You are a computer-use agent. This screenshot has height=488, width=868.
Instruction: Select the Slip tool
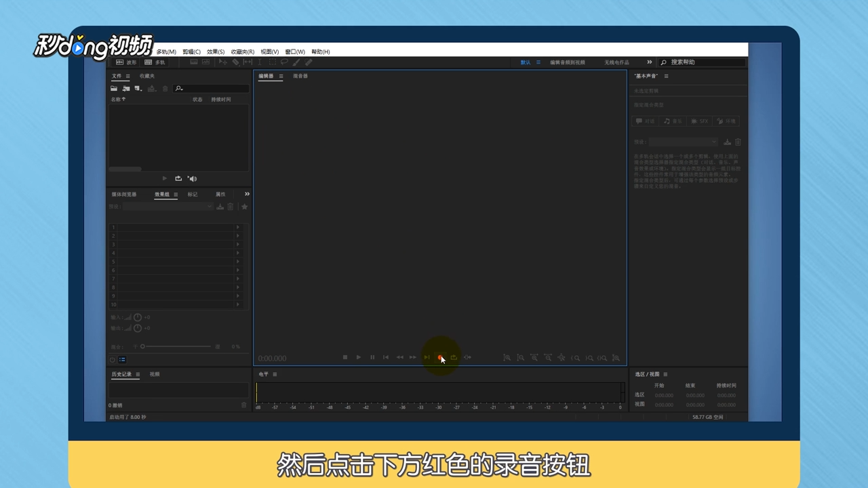click(x=248, y=62)
